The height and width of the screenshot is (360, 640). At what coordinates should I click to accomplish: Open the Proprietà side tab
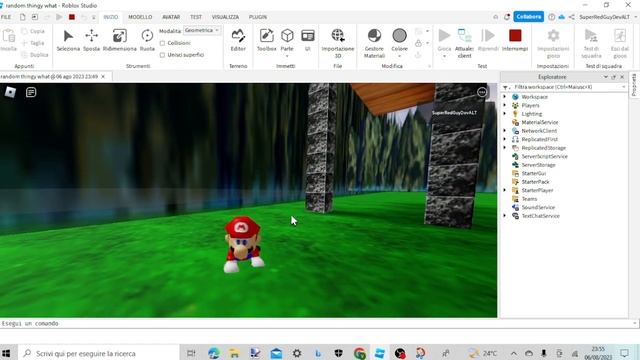pyautogui.click(x=634, y=85)
